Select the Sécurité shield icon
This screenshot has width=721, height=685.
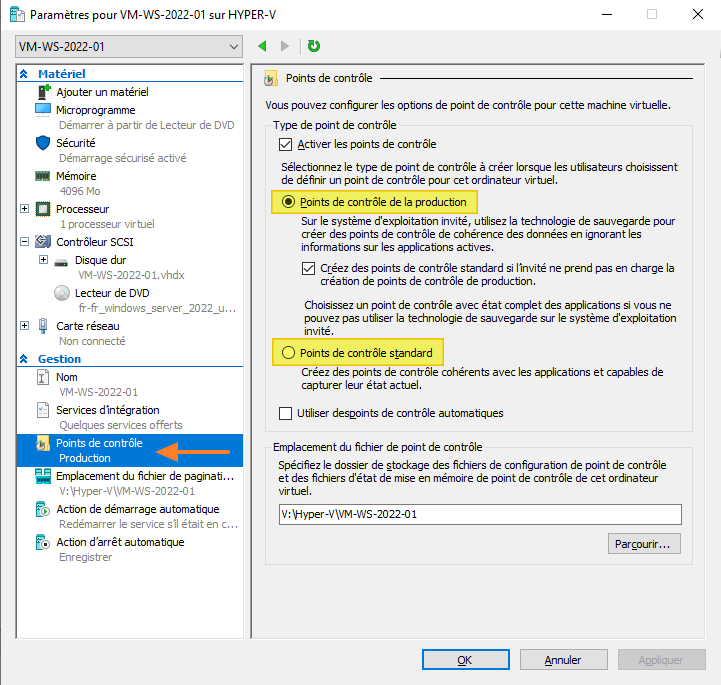click(x=43, y=143)
